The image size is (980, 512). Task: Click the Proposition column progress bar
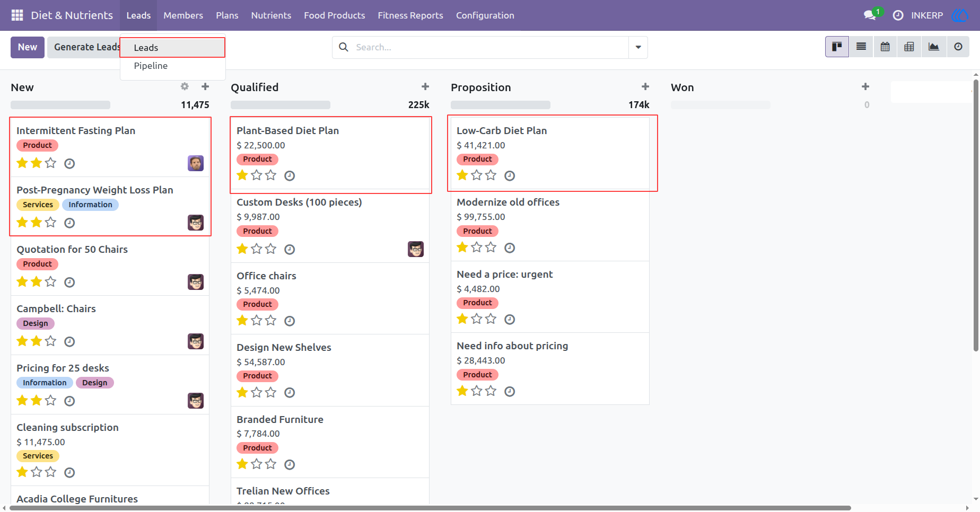click(x=501, y=105)
